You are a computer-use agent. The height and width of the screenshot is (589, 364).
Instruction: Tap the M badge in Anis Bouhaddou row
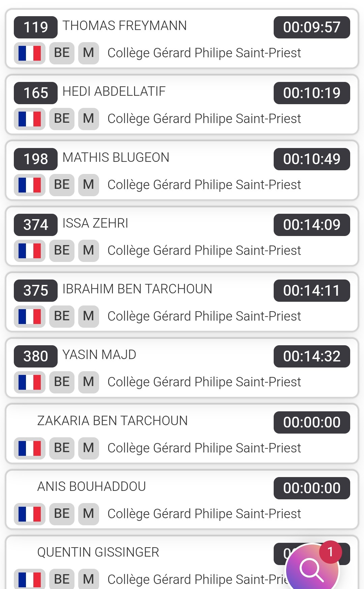click(88, 514)
